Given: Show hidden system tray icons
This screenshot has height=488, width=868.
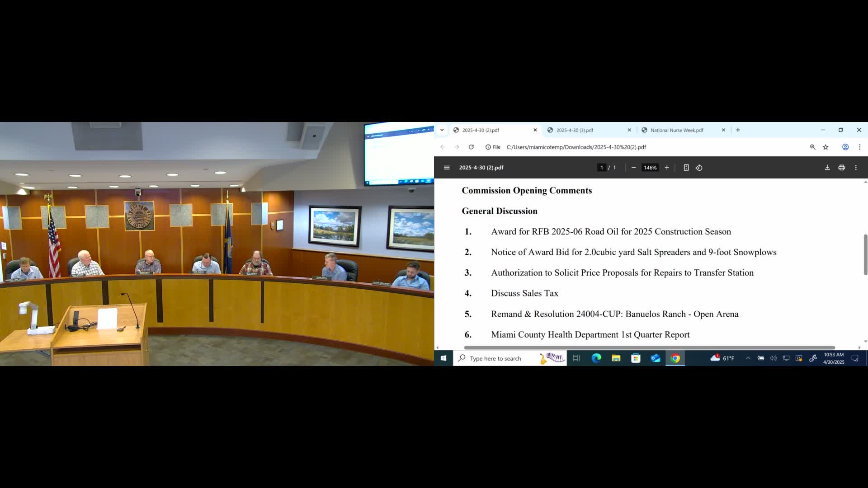Looking at the screenshot, I should [x=748, y=358].
